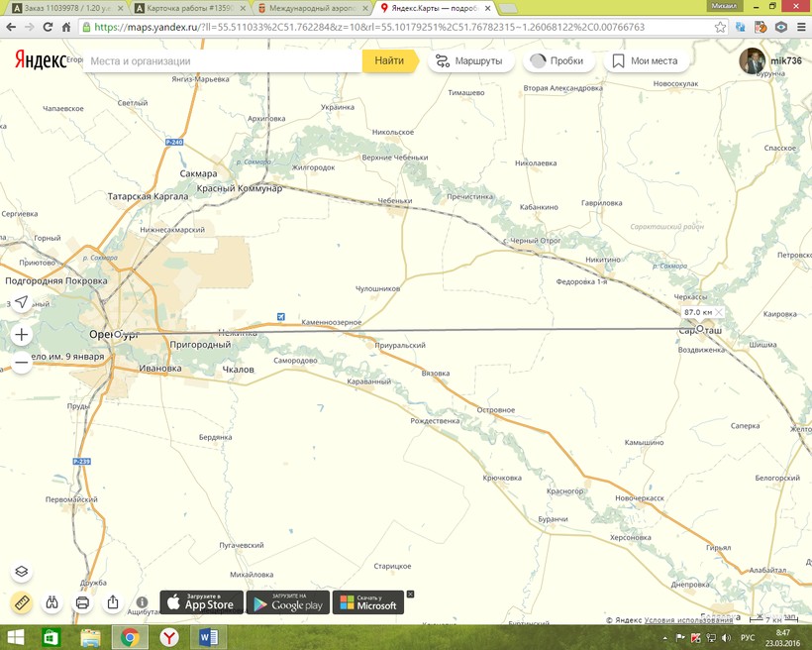Screen dimensions: 812x650
Task: Click the info icon near the app banners
Action: pyautogui.click(x=143, y=602)
